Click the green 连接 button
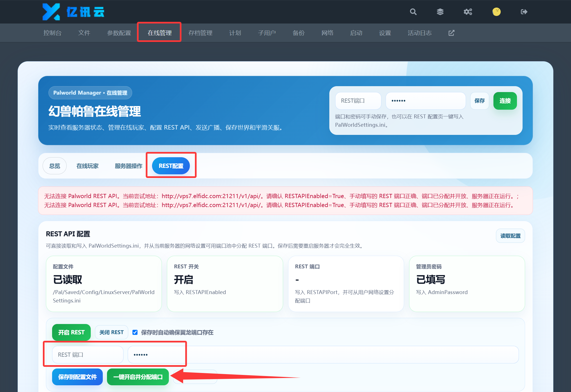The height and width of the screenshot is (392, 571). click(505, 101)
